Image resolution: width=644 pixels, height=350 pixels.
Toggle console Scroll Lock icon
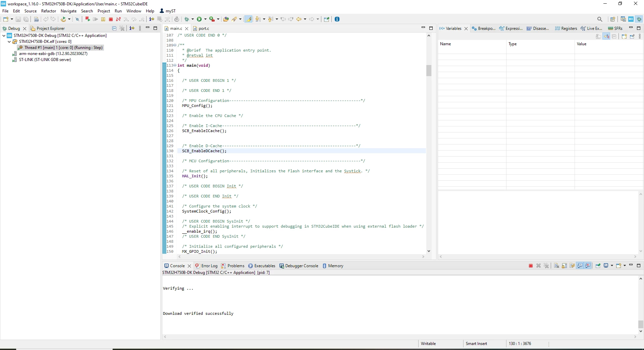point(564,266)
